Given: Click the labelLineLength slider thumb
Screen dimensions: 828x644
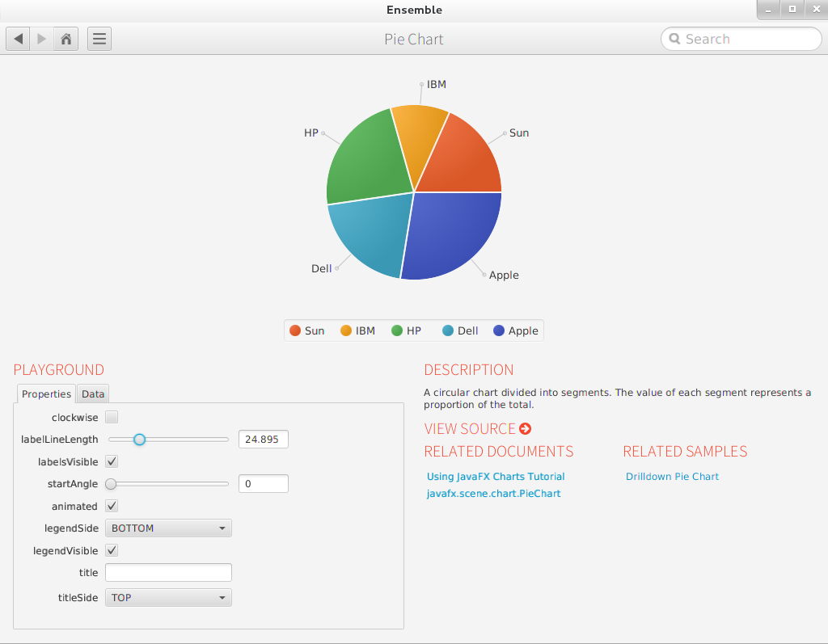Looking at the screenshot, I should click(139, 440).
